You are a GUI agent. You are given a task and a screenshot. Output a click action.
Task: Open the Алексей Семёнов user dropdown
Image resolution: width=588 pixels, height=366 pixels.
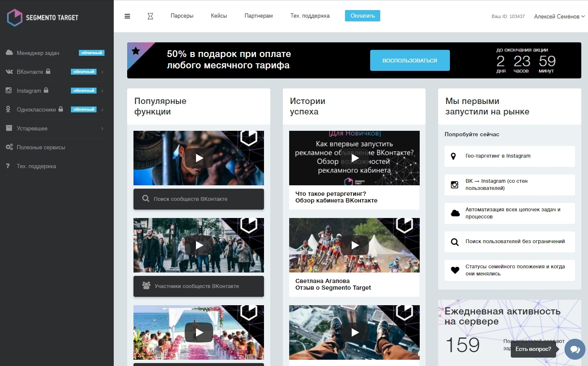pos(559,16)
